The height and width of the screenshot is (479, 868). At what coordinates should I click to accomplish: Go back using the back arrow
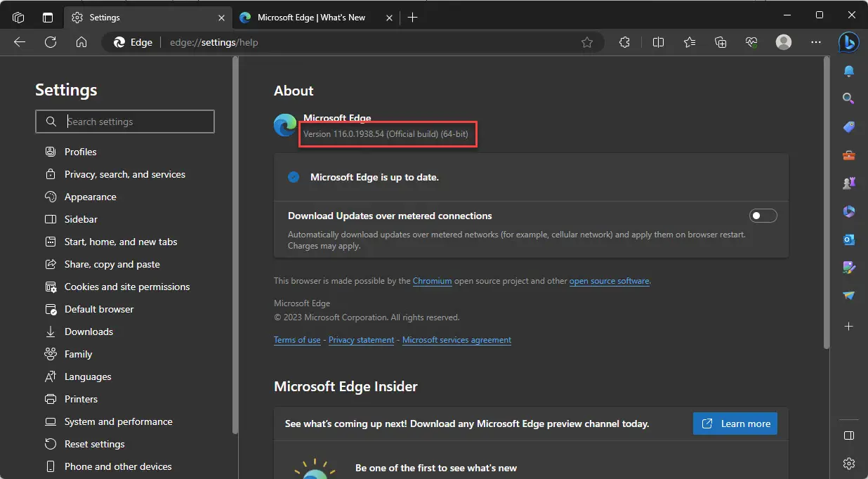click(20, 42)
